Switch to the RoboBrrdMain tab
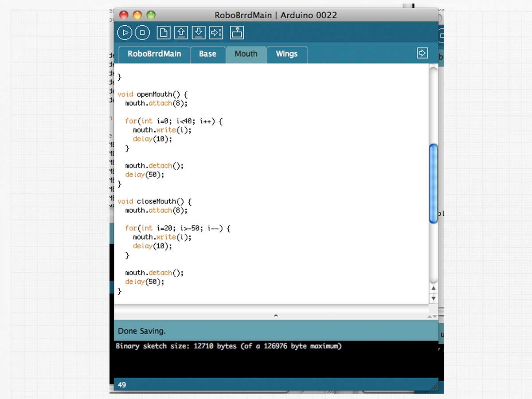The height and width of the screenshot is (399, 532). [154, 54]
